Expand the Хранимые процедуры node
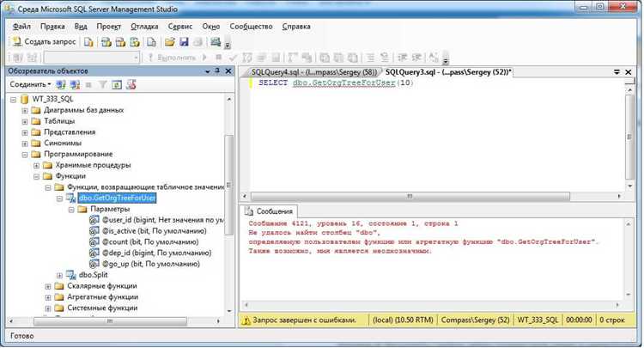The height and width of the screenshot is (348, 644). pyautogui.click(x=36, y=166)
